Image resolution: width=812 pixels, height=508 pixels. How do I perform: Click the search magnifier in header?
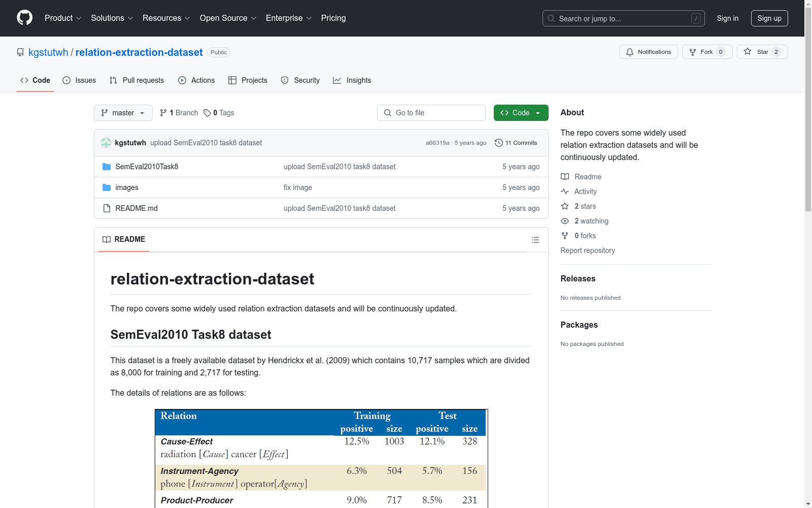click(551, 18)
